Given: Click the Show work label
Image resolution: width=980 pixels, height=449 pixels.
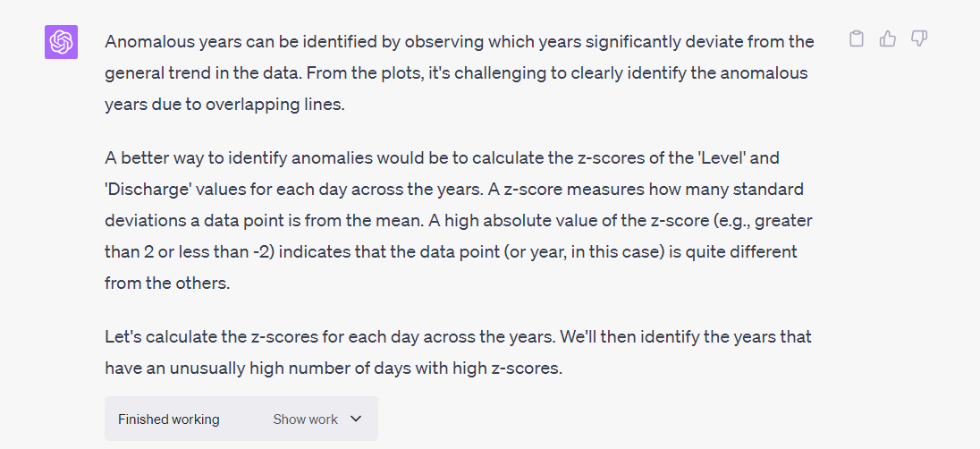Looking at the screenshot, I should (305, 419).
